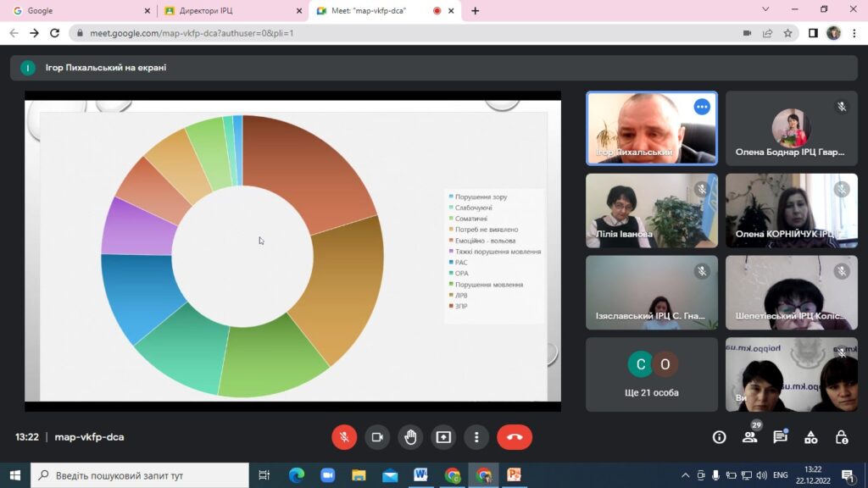This screenshot has height=488, width=868.
Task: Open the present screen sharing option
Action: point(443,437)
